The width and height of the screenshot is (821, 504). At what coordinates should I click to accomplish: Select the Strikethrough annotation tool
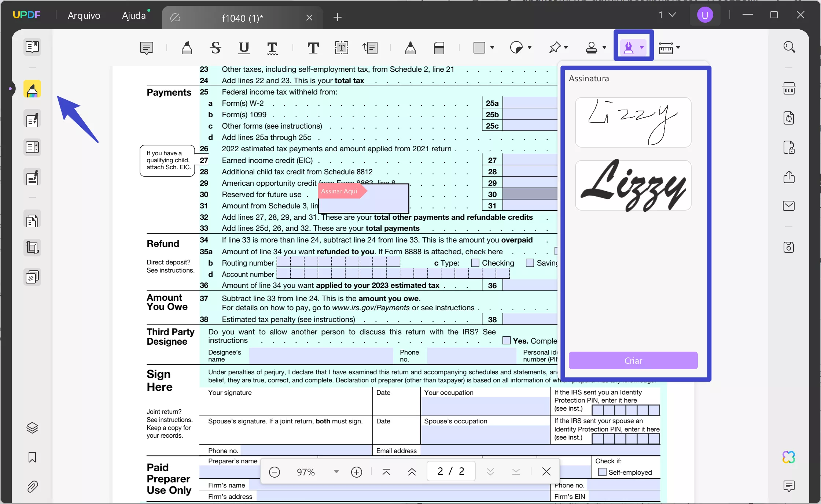[x=216, y=48]
